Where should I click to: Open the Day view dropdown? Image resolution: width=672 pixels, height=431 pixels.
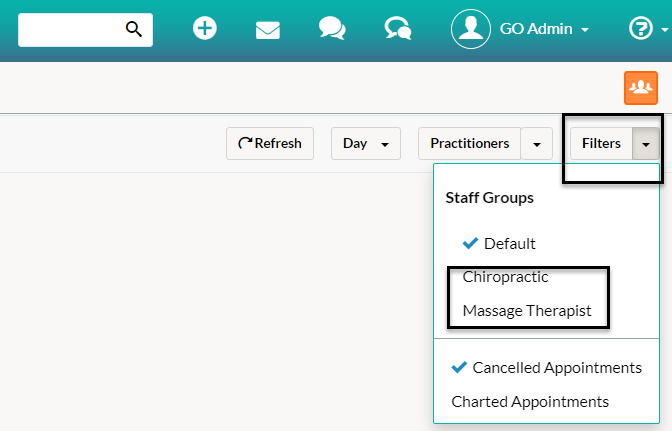366,144
